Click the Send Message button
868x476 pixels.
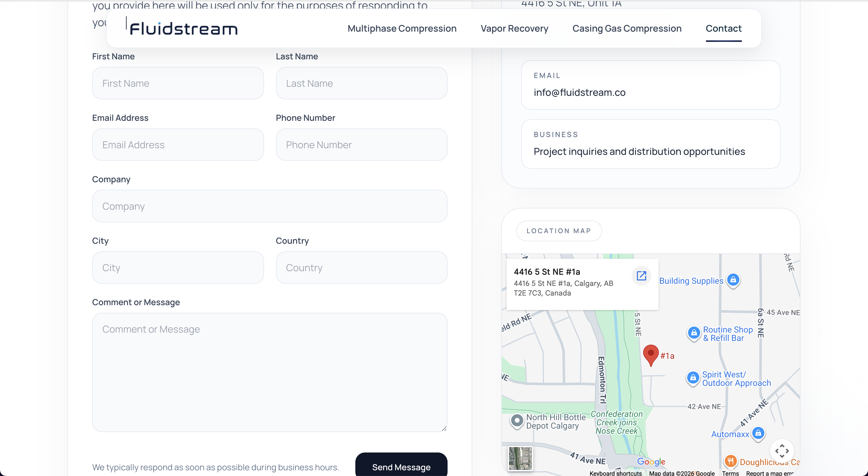(401, 467)
